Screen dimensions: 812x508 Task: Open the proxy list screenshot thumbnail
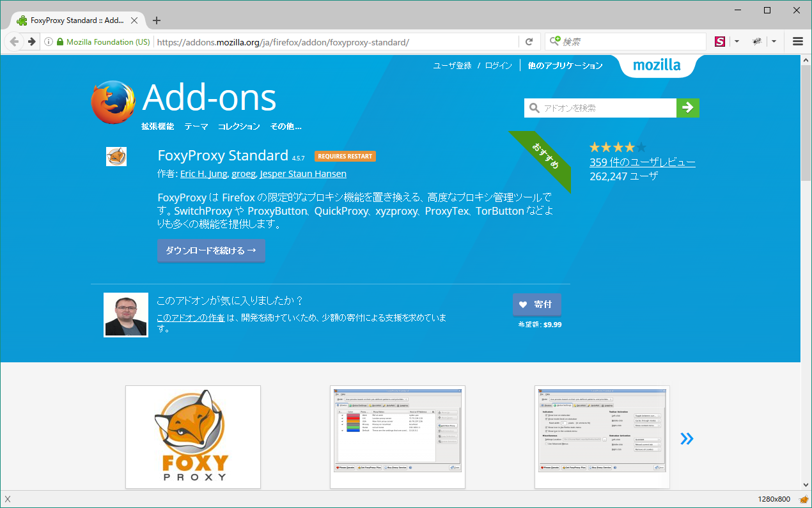coord(398,437)
